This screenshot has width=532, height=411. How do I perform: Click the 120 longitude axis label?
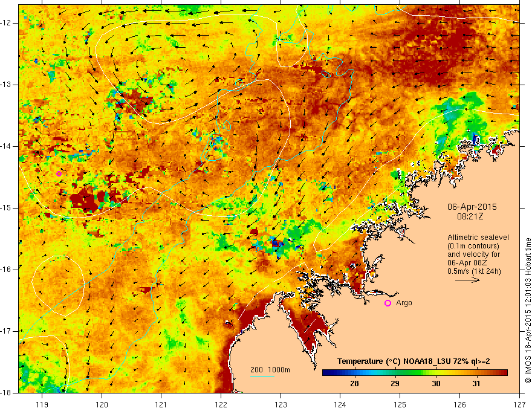pos(102,404)
